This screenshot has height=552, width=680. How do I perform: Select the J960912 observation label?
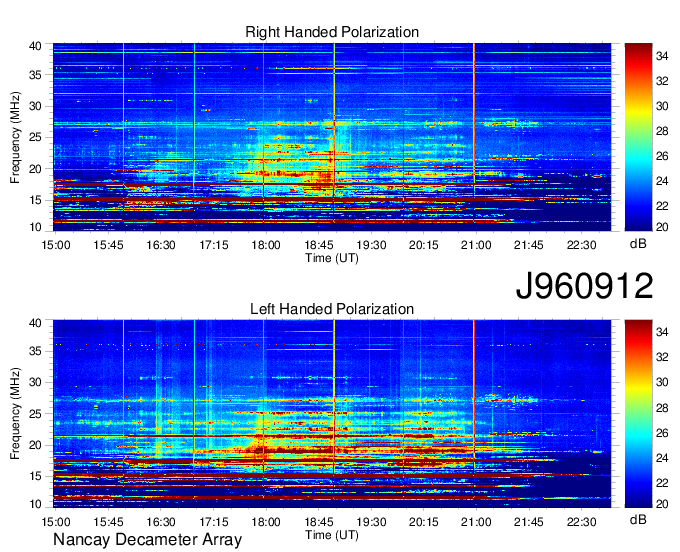tap(584, 286)
